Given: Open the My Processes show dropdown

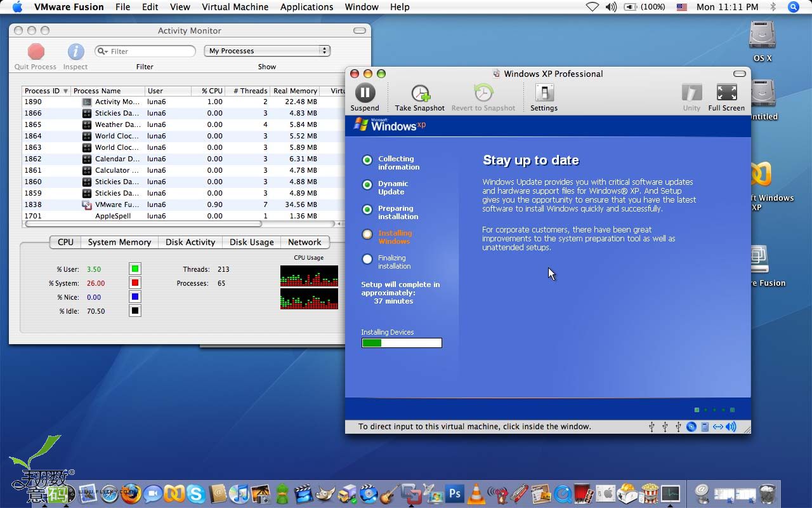Looking at the screenshot, I should (x=267, y=51).
